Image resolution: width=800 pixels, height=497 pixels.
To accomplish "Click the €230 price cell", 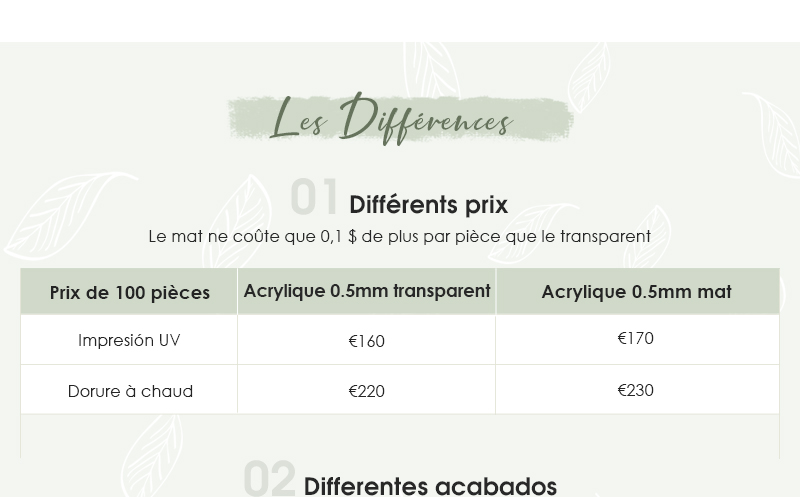I will (637, 390).
